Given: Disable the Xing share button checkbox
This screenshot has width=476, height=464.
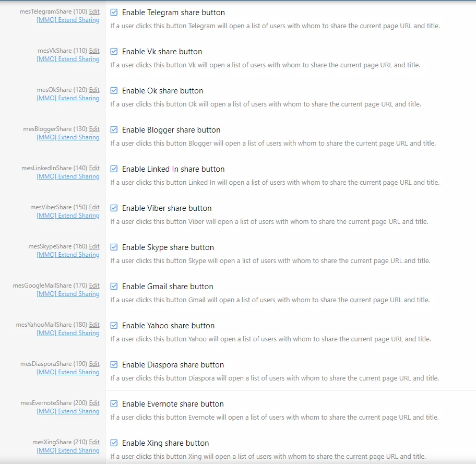Looking at the screenshot, I should [x=114, y=443].
